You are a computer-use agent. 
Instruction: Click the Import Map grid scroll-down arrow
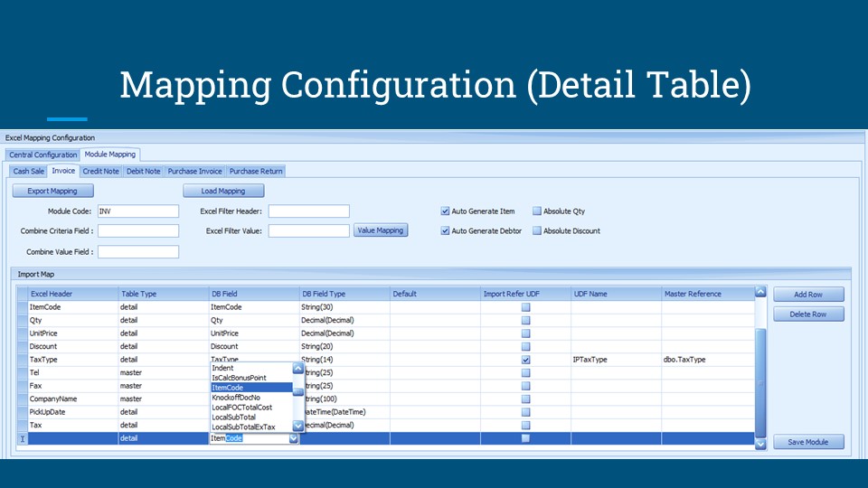tap(759, 443)
